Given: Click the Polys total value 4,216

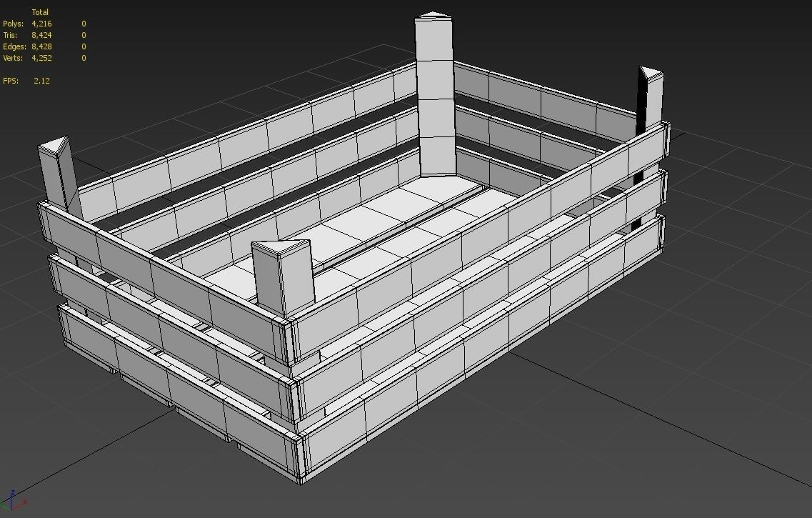Looking at the screenshot, I should [41, 24].
